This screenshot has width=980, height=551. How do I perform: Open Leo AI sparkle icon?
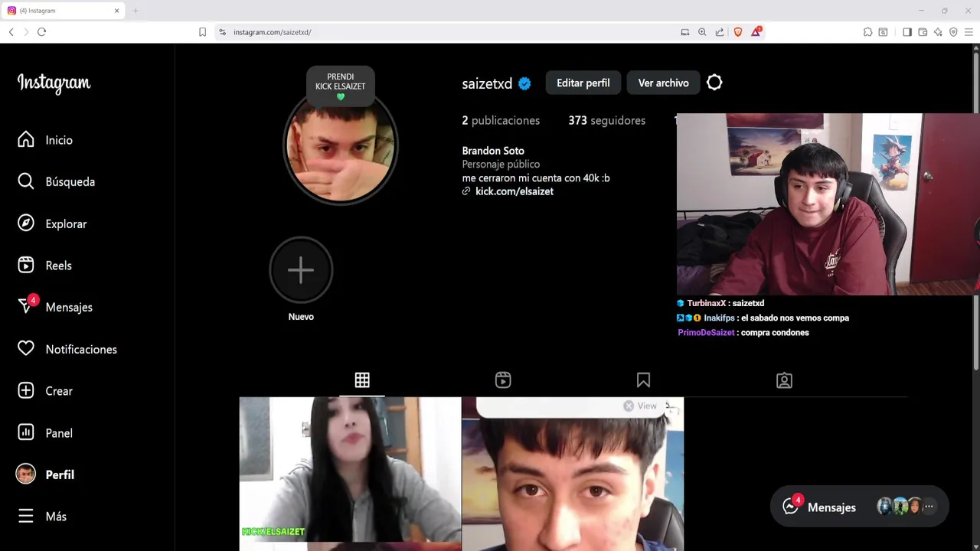pyautogui.click(x=938, y=32)
